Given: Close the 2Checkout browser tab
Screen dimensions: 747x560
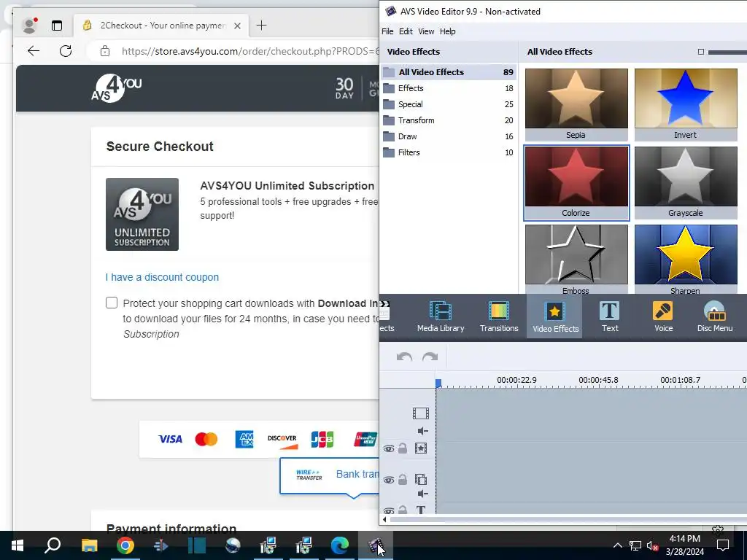Looking at the screenshot, I should pos(237,26).
